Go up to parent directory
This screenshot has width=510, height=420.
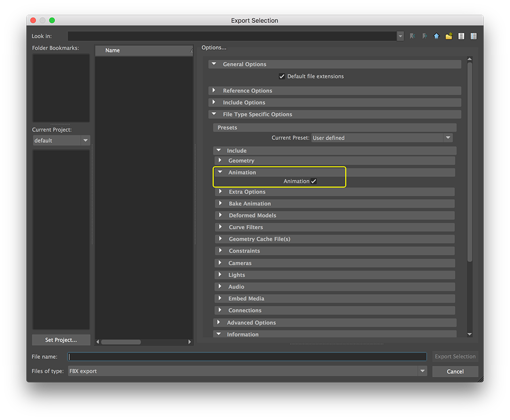[437, 36]
